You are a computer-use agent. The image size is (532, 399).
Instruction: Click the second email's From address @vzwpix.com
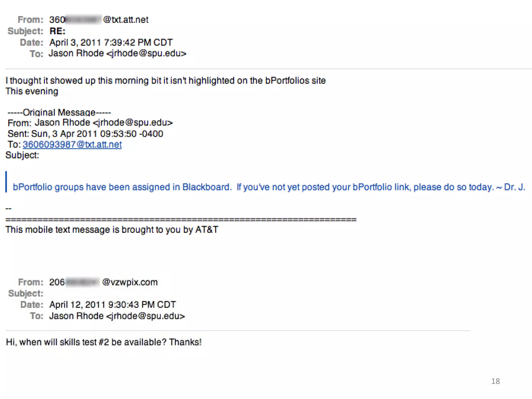click(103, 282)
